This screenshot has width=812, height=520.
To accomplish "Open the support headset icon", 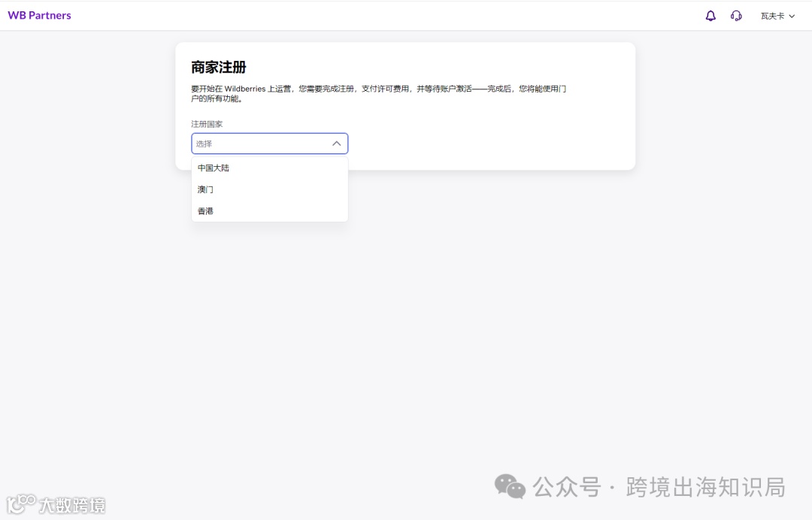I will coord(736,16).
